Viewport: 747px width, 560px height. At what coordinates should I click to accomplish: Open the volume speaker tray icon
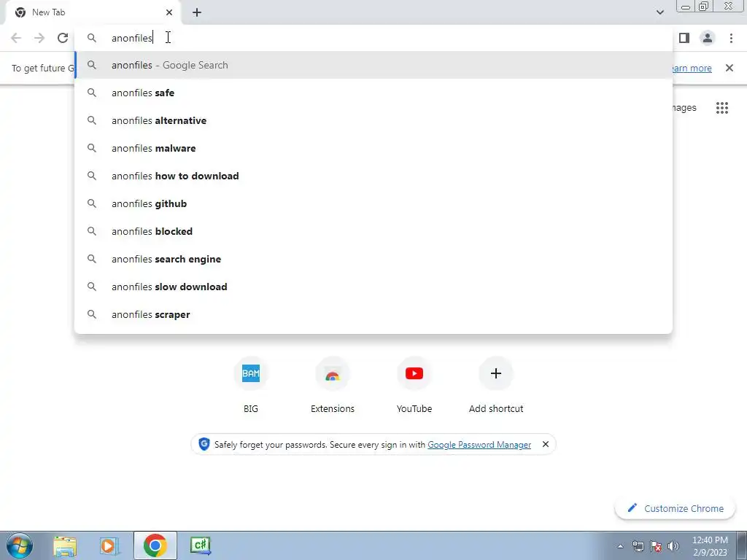[673, 546]
